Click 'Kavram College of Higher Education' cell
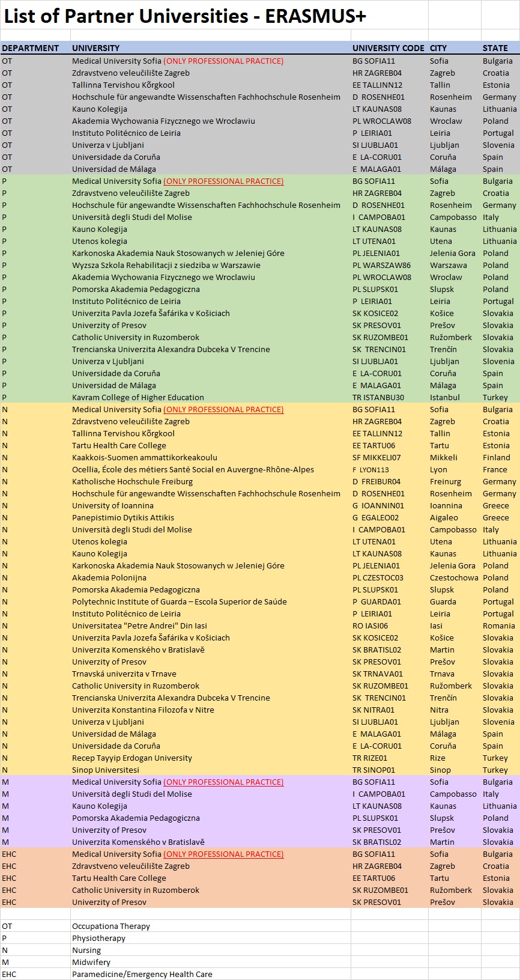The height and width of the screenshot is (980, 520). click(x=138, y=397)
